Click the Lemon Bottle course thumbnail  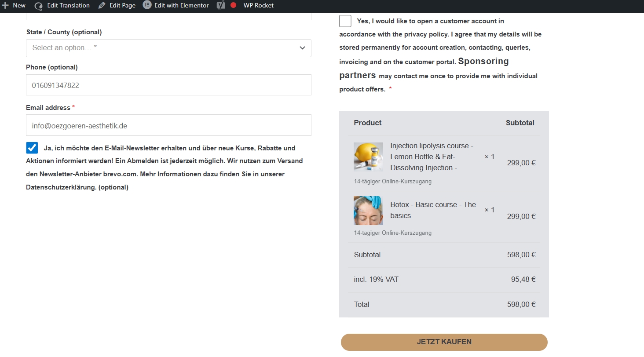[368, 157]
